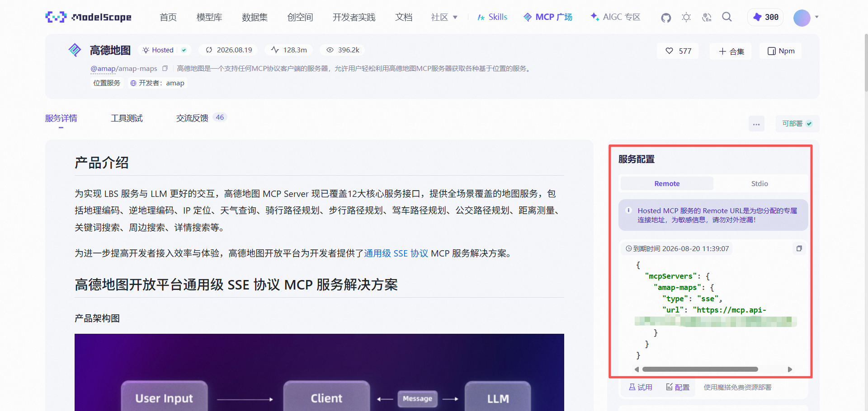
Task: Add server to 合集 collection
Action: [731, 51]
